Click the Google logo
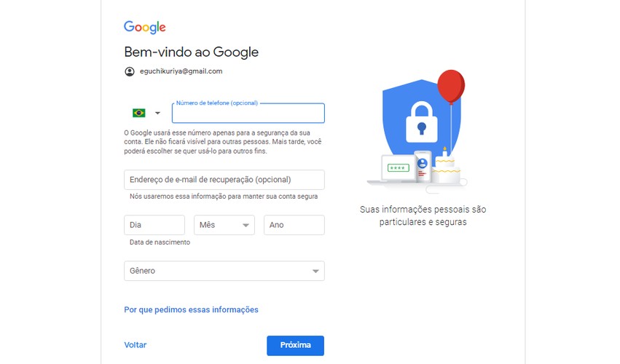 pos(145,27)
